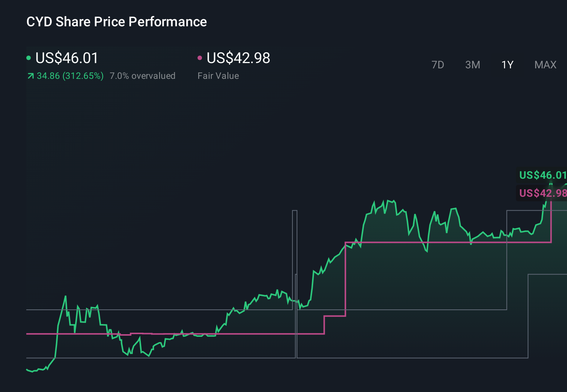Click the Fair Value label text
This screenshot has height=392, width=567.
[218, 75]
